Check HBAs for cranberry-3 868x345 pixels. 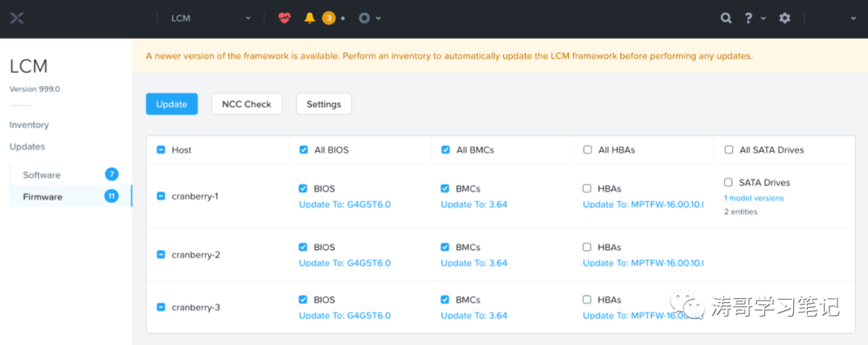(x=587, y=300)
